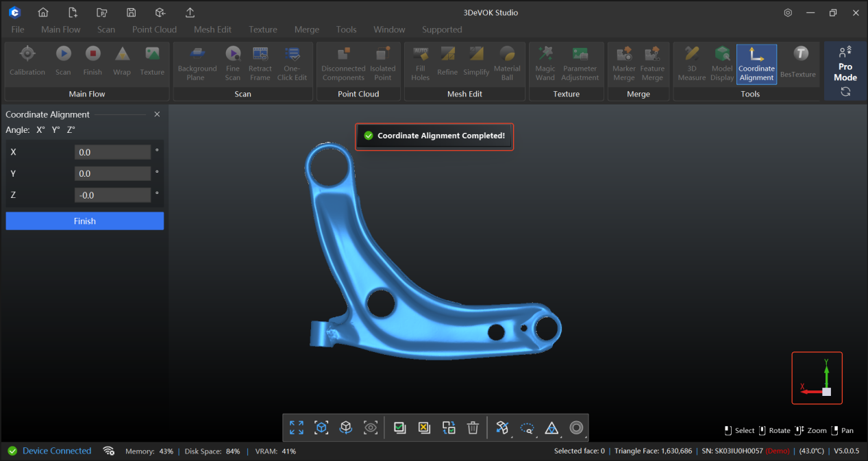Screen dimensions: 868x461
Task: Open the Marker Merge tool
Action: click(623, 63)
